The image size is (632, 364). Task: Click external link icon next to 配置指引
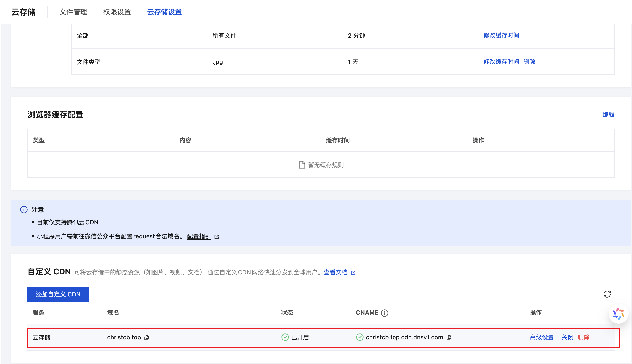click(217, 237)
